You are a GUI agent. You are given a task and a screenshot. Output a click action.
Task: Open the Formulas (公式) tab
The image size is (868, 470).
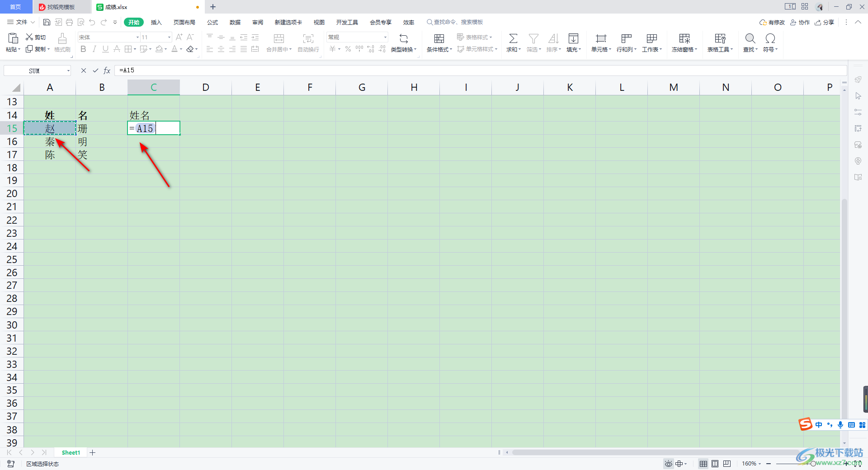coord(212,22)
